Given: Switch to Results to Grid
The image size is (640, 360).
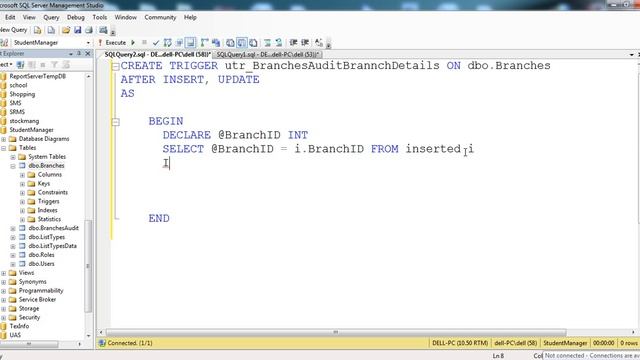Looking at the screenshot, I should [242, 42].
